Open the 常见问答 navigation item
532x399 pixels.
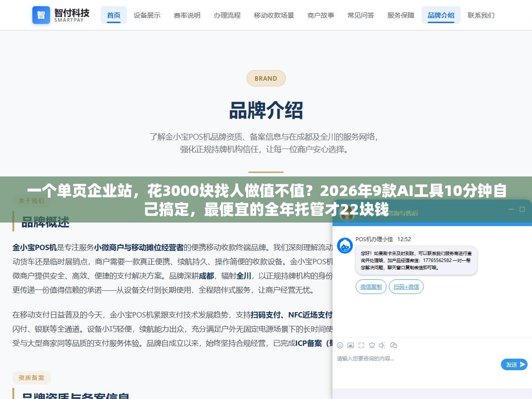click(361, 15)
